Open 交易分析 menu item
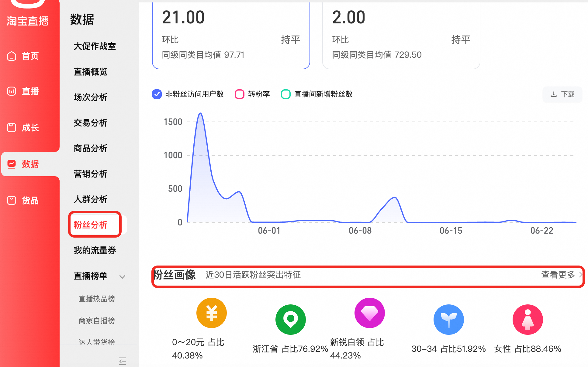The image size is (588, 367). (91, 123)
